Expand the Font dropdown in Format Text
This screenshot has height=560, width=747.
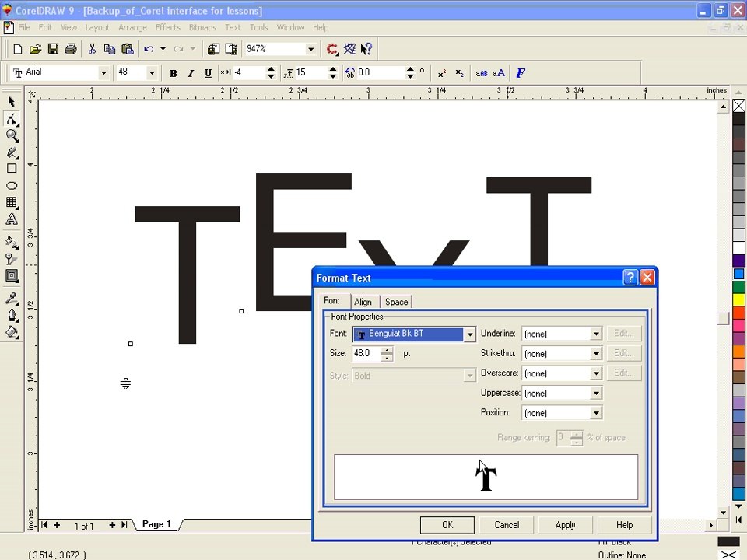click(470, 334)
